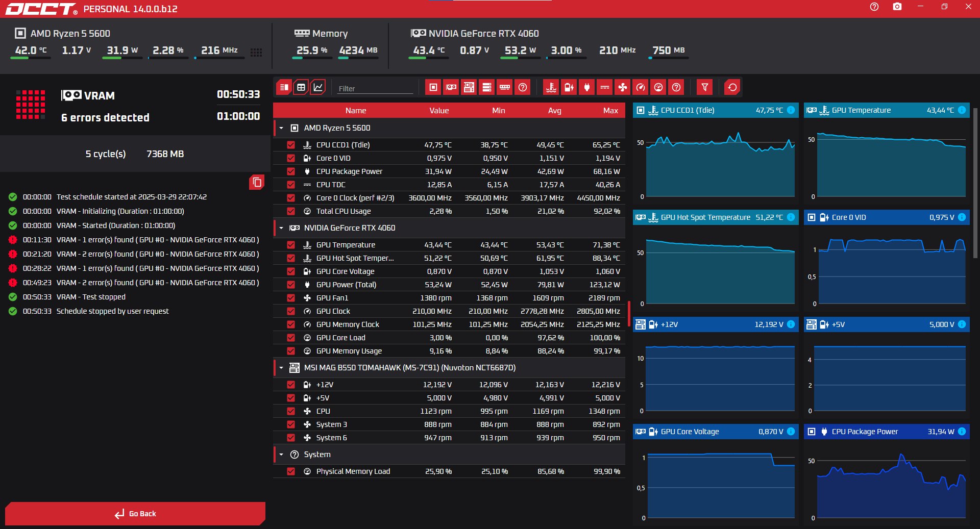Take a screenshot with camera icon
The image size is (980, 529).
[897, 7]
